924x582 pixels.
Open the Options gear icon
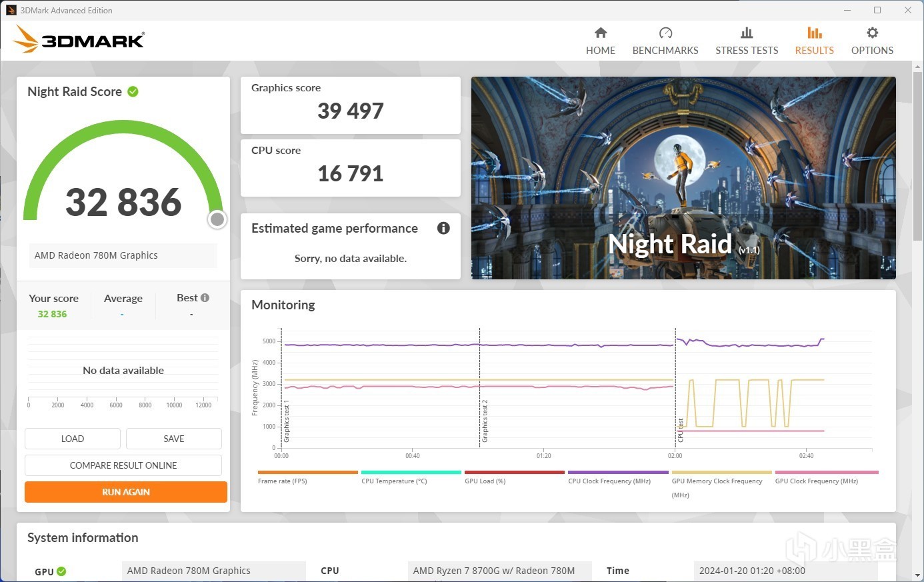(872, 33)
